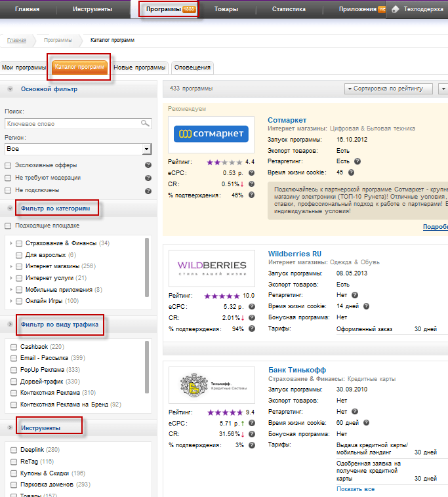
Task: Open Банк Тинькофф program link
Action: pyautogui.click(x=297, y=370)
